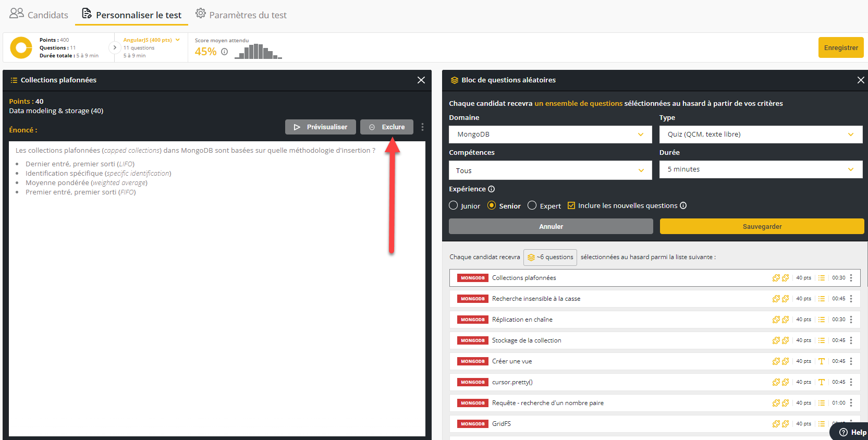The height and width of the screenshot is (440, 868).
Task: Uncheck Inclure les nouvelles questions checkbox
Action: (x=571, y=206)
